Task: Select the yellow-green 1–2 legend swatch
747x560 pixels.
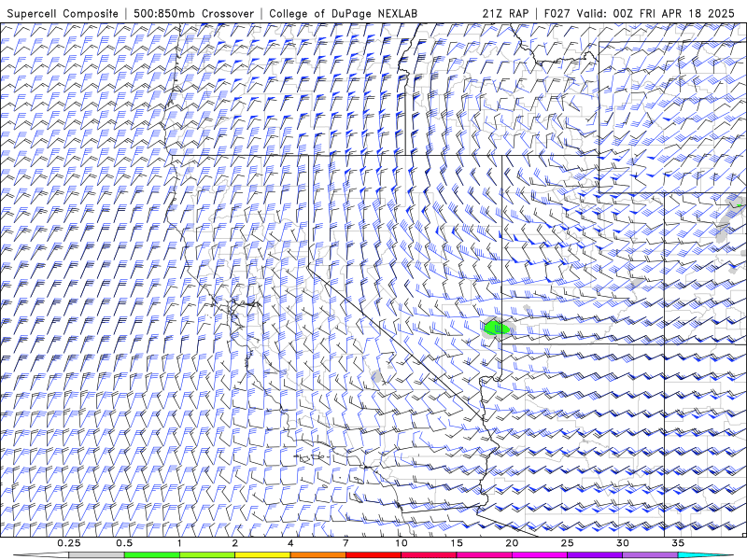Action: 207,555
